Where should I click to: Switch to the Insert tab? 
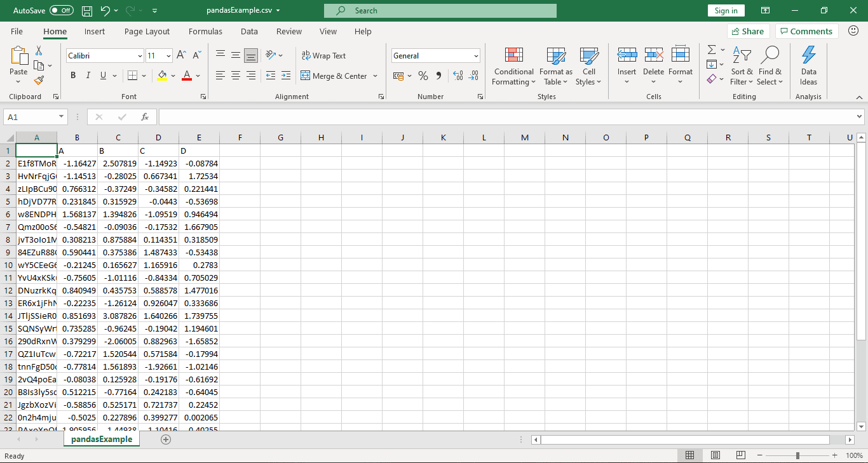(x=95, y=31)
